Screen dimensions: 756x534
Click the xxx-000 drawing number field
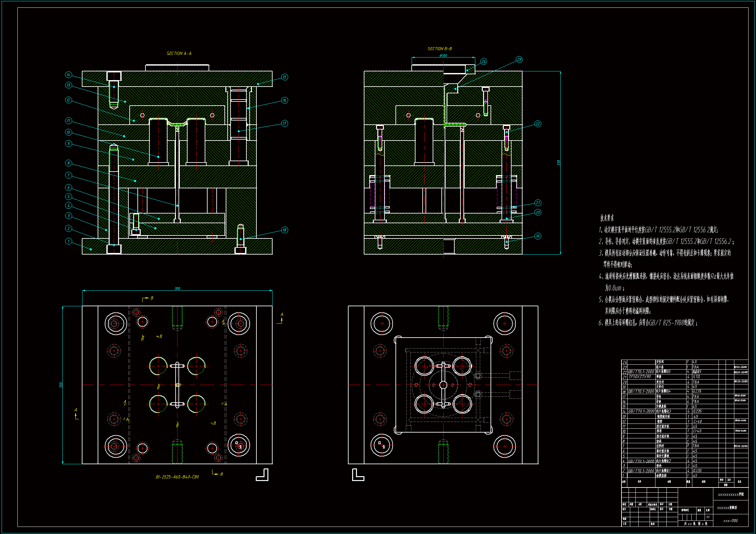[x=730, y=521]
